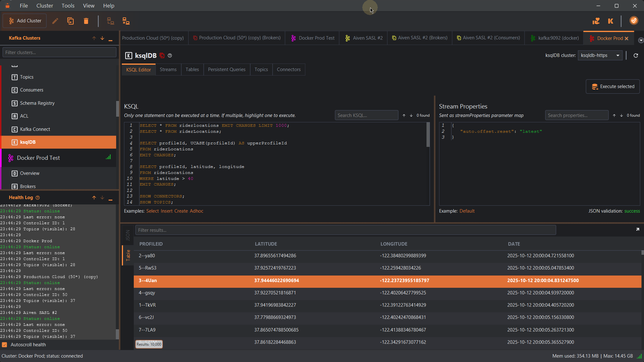644x362 pixels.
Task: Pop out results panel arrow icon
Action: coord(637,229)
